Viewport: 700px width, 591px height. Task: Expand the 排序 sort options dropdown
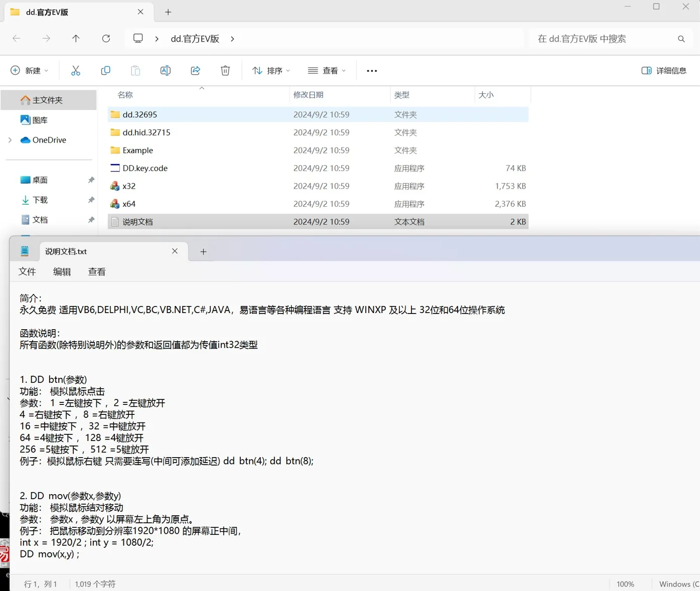click(x=271, y=70)
